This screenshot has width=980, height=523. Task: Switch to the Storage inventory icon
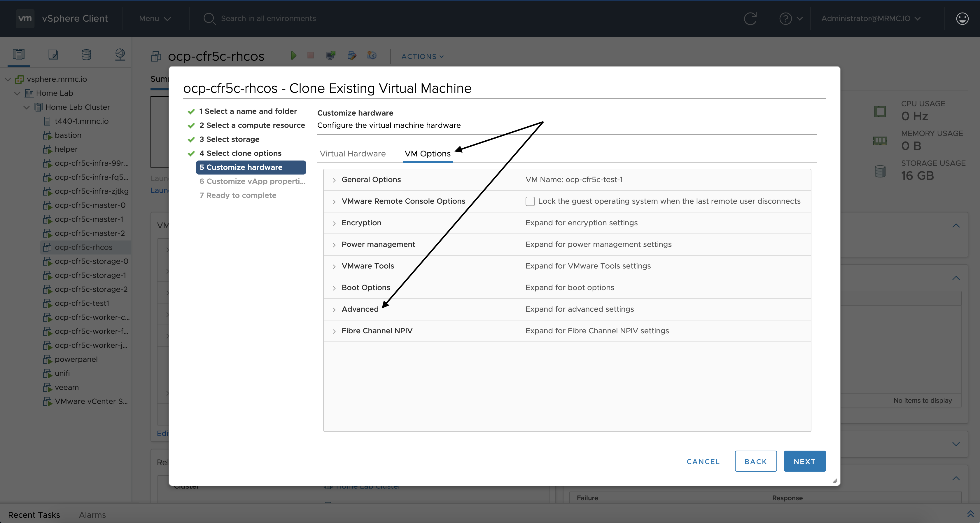86,55
